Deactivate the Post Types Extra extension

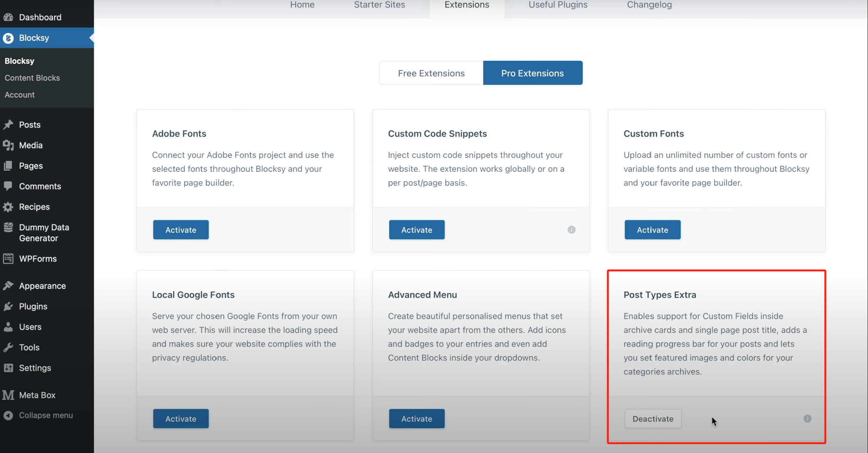click(x=653, y=419)
